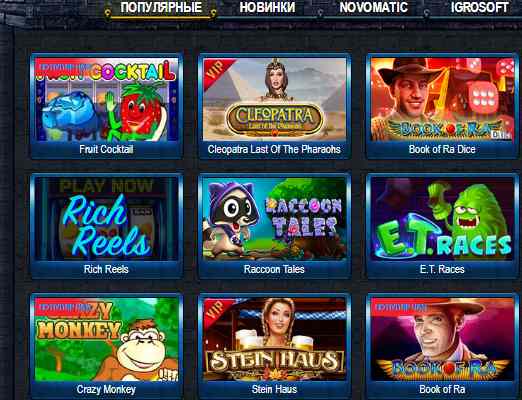Select the Stein Haus game image
The image size is (522, 400).
coord(275,339)
